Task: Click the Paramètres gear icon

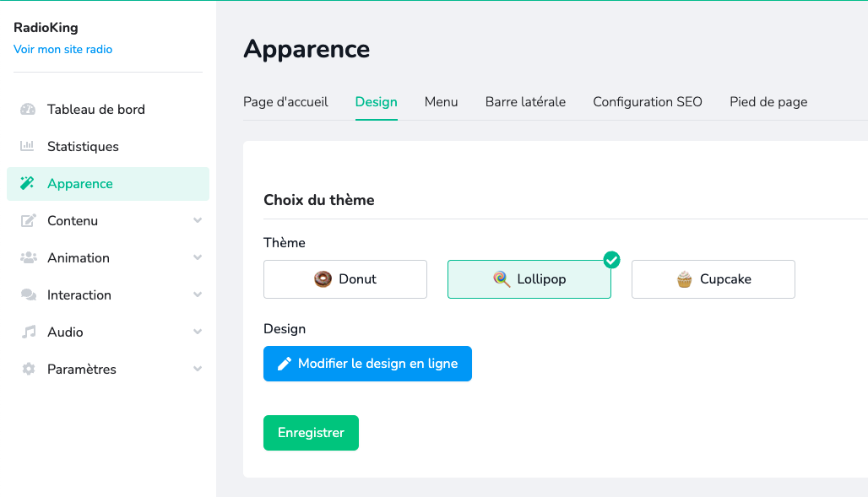Action: (x=29, y=370)
